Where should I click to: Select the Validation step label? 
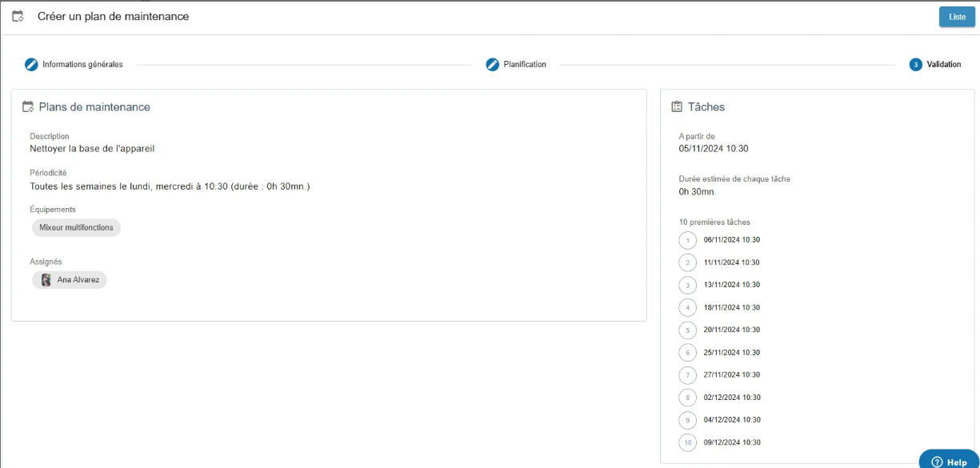(x=943, y=65)
